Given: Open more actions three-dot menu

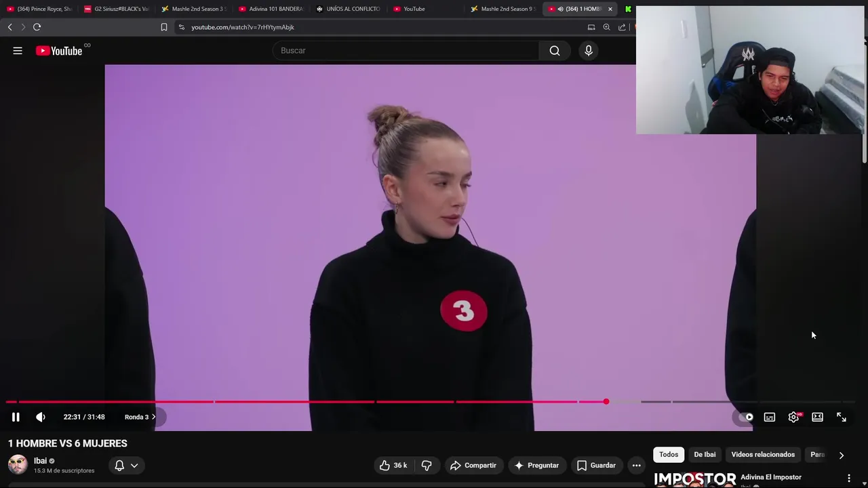Looking at the screenshot, I should coord(636,466).
